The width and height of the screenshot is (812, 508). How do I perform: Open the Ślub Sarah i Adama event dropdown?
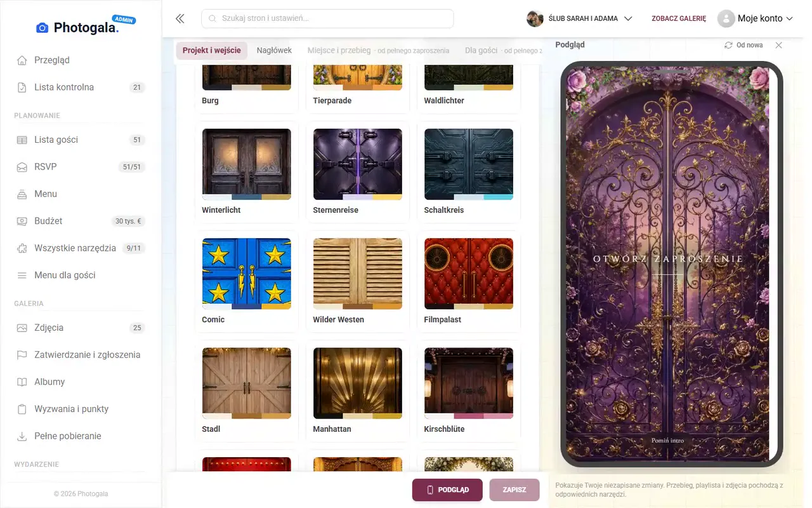(580, 18)
